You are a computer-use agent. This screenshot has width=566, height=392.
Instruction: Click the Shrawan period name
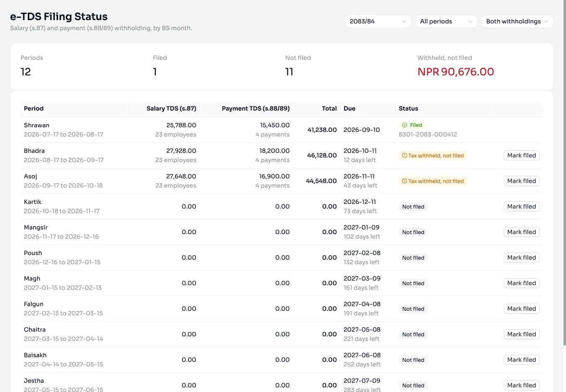pyautogui.click(x=36, y=125)
